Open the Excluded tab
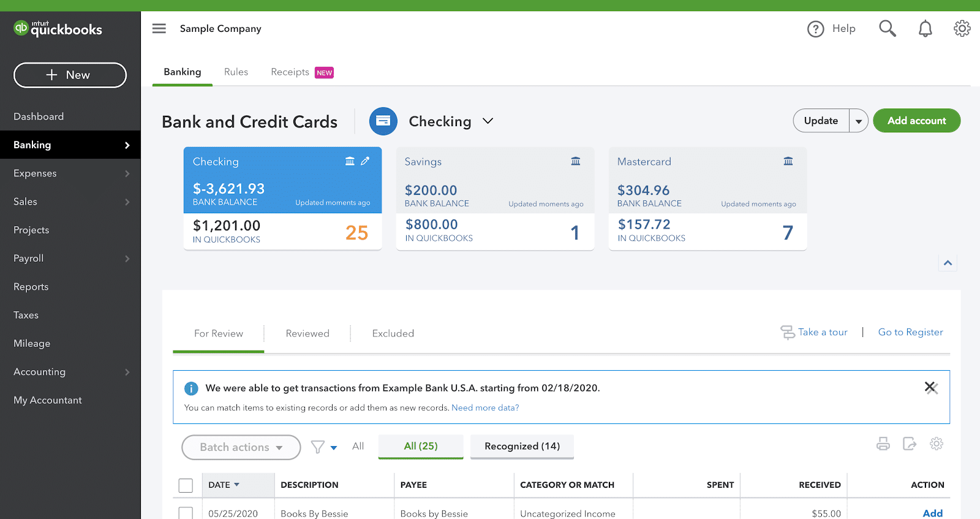This screenshot has height=519, width=980. [393, 333]
